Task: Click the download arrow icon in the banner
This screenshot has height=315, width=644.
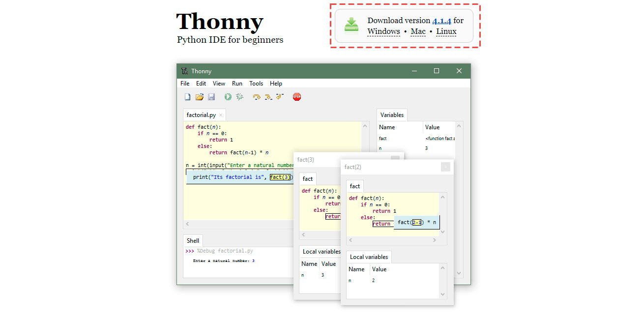Action: [351, 25]
